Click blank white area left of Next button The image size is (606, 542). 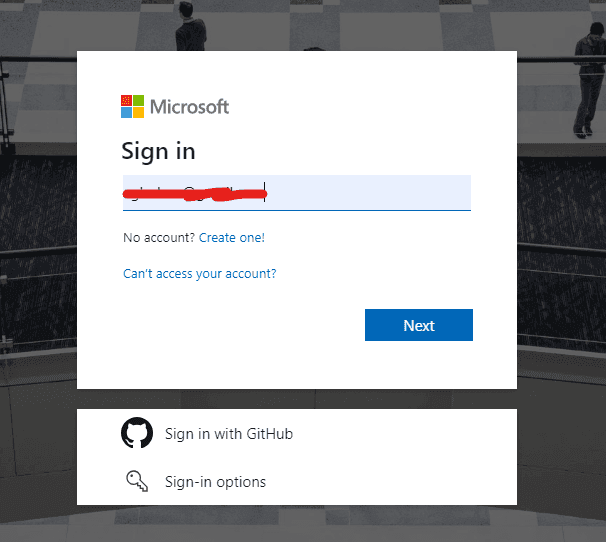pos(240,325)
